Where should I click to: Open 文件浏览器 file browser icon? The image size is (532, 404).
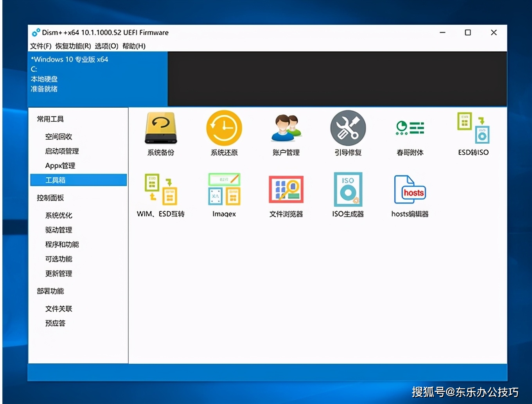(286, 189)
